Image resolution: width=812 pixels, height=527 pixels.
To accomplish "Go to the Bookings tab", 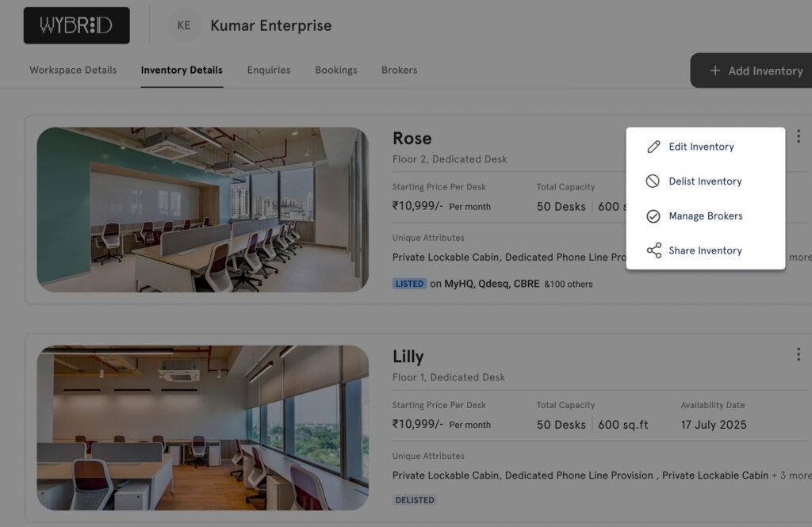I will point(335,70).
